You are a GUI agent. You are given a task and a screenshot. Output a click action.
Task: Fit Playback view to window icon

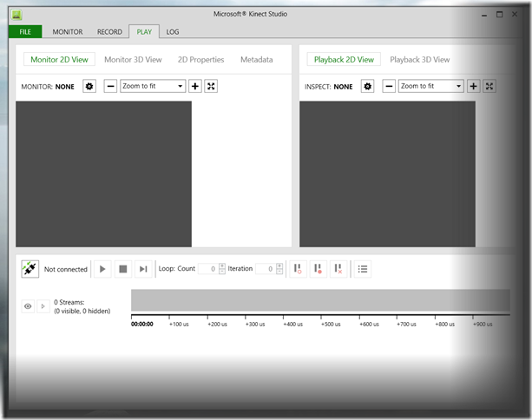(x=489, y=86)
